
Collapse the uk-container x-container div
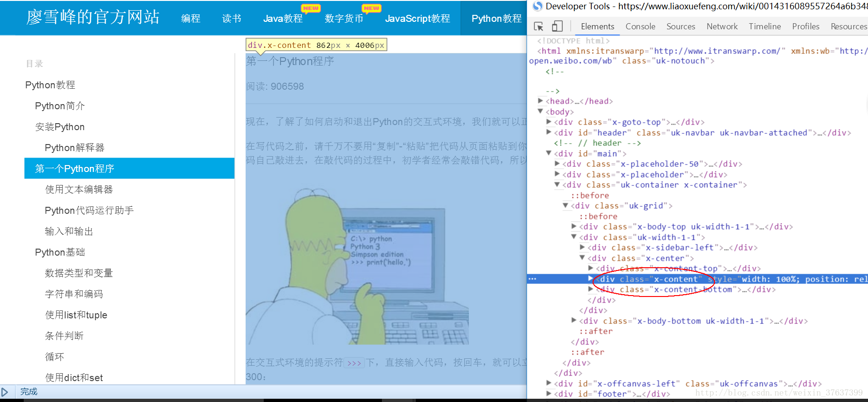pyautogui.click(x=557, y=185)
